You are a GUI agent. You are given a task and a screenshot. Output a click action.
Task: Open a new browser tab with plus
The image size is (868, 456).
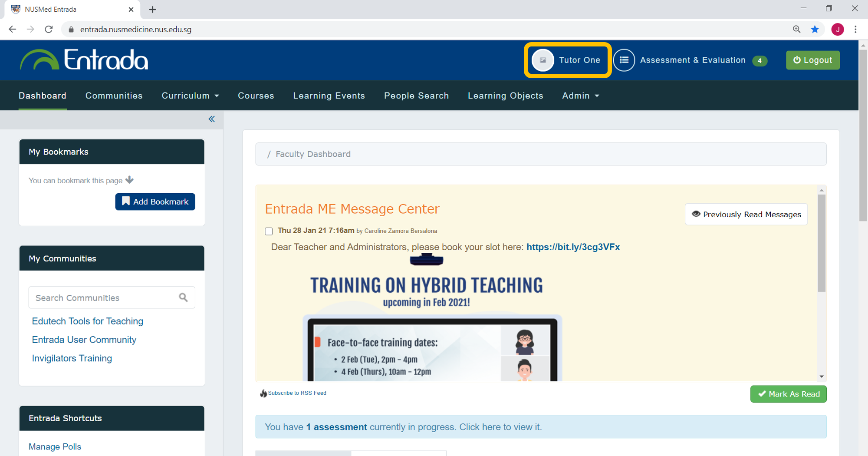pos(152,10)
